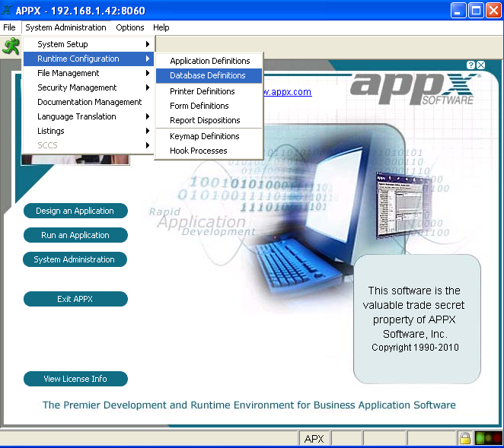Click the small question mark help icon
The image size is (504, 448).
pyautogui.click(x=471, y=65)
